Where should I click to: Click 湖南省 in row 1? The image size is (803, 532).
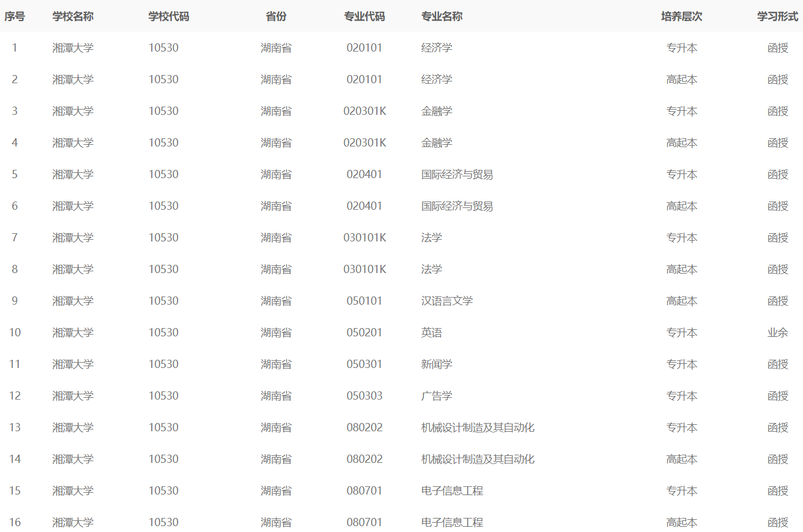[276, 48]
